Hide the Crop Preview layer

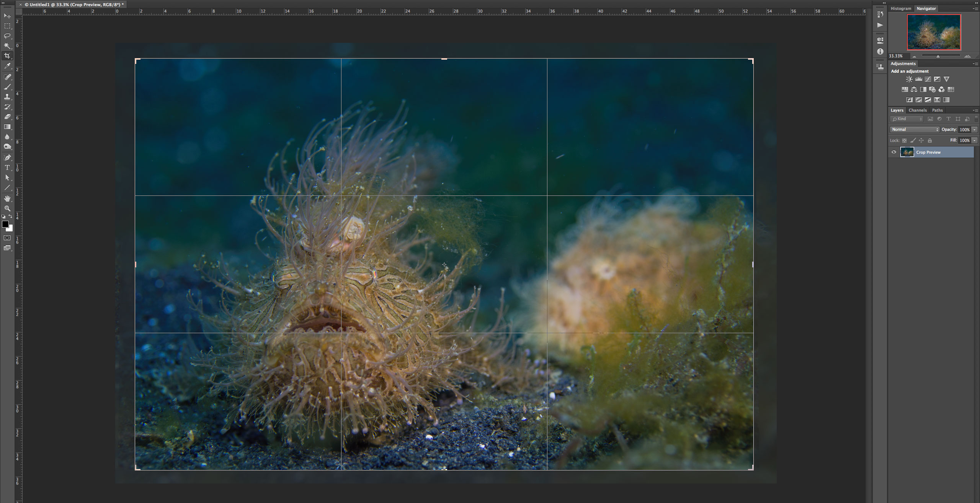[x=894, y=152]
